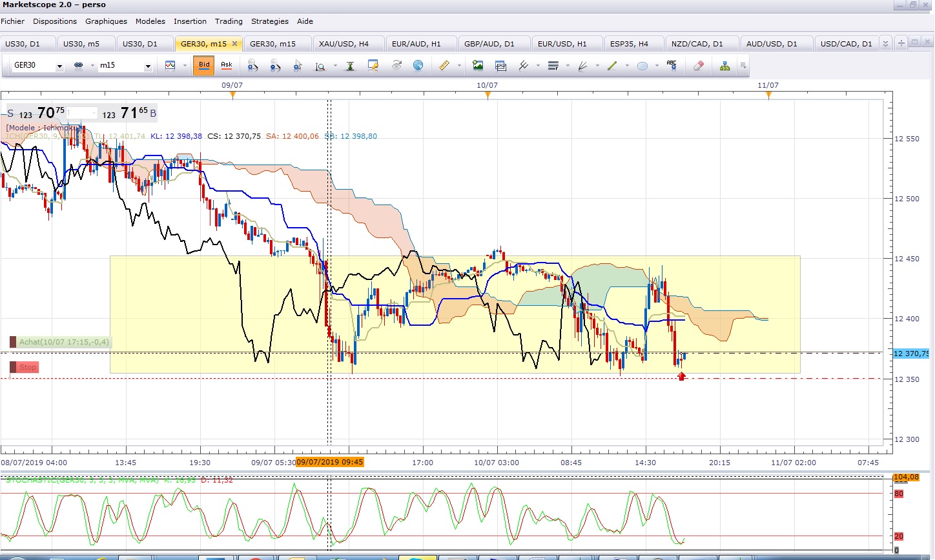This screenshot has height=560, width=935.
Task: Click the linked charts chain icon
Action: pos(79,65)
